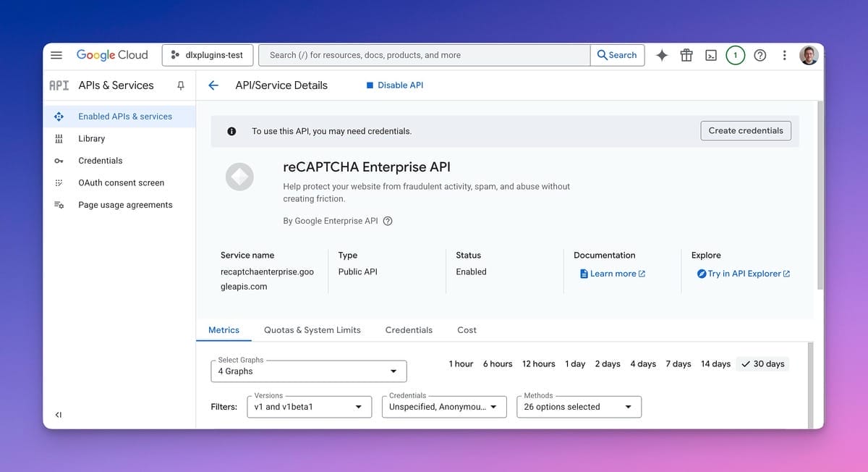Click the Gemini spark icon in top bar

coord(661,54)
